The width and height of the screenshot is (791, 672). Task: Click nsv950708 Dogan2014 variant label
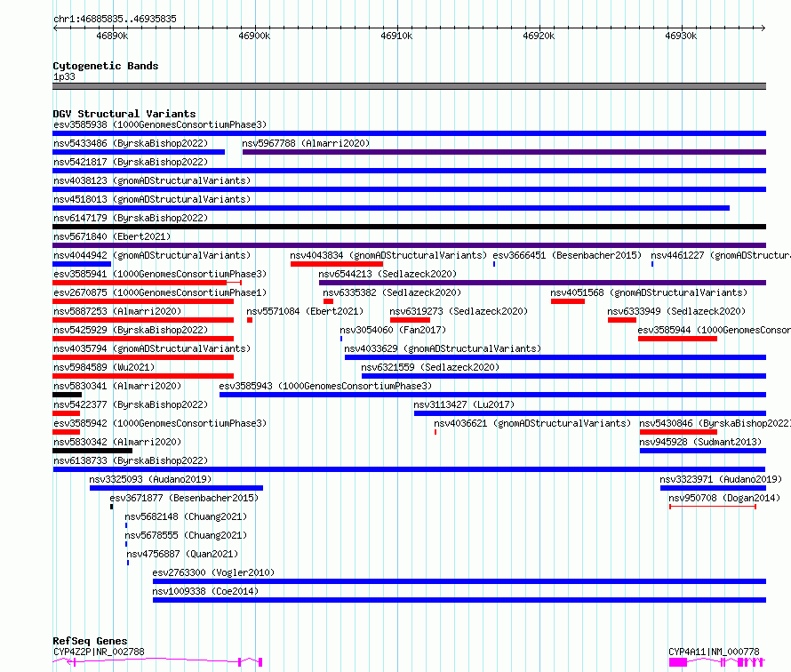click(x=724, y=498)
